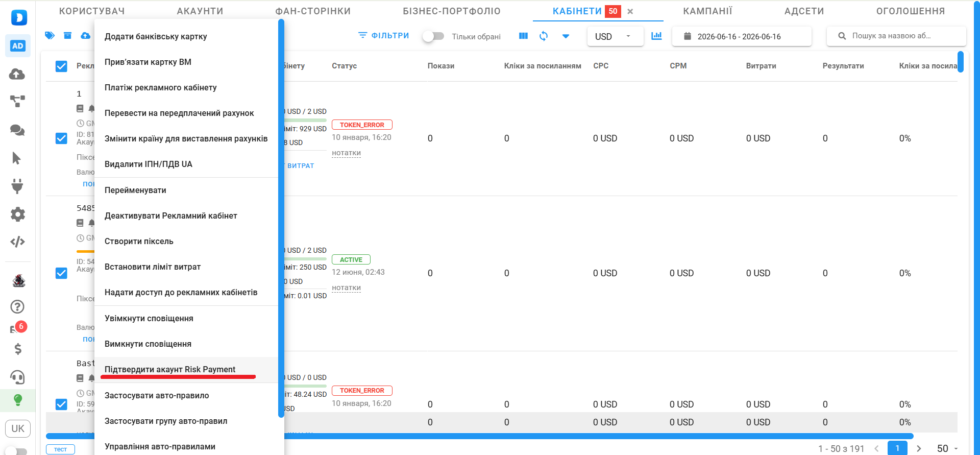Click the calendar icon in date field

pos(688,36)
